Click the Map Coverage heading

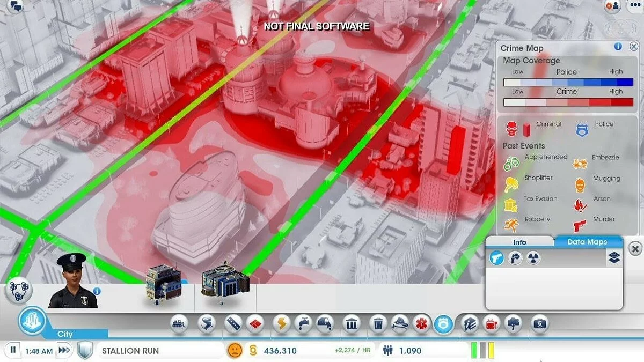point(531,61)
